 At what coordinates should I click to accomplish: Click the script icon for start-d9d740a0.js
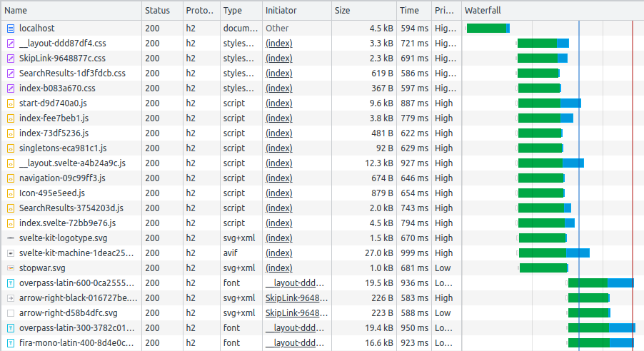(x=11, y=103)
